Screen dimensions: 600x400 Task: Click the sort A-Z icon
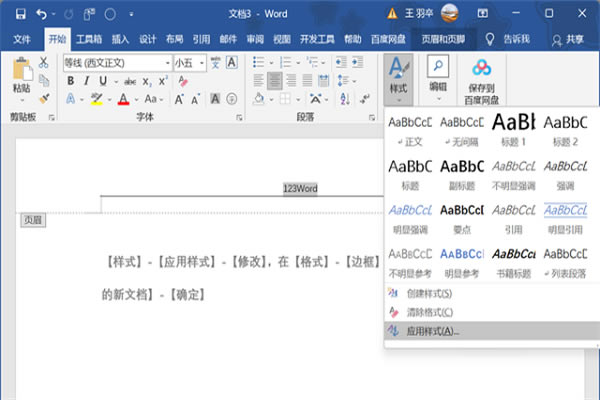345,99
